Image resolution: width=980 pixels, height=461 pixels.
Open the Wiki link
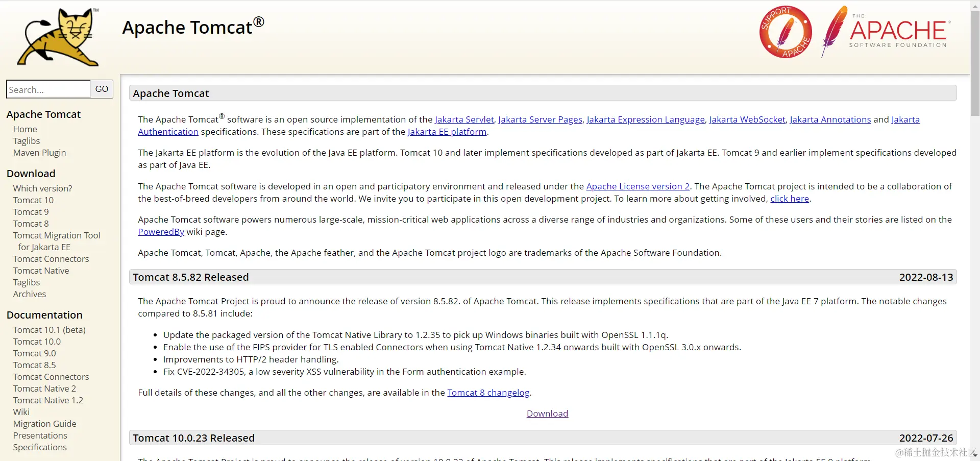21,412
